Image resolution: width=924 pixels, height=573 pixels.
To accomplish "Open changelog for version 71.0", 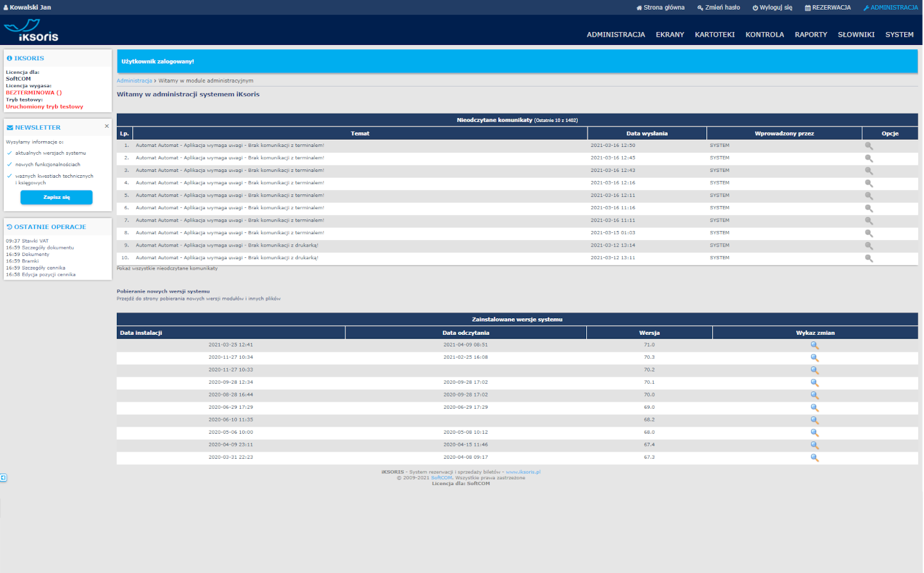I will [814, 345].
